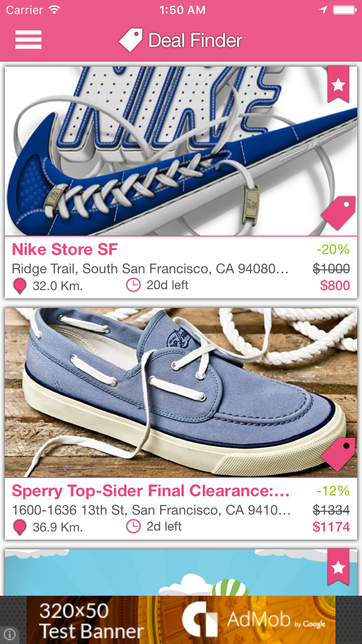Open the hamburger side menu
The width and height of the screenshot is (362, 644).
28,40
